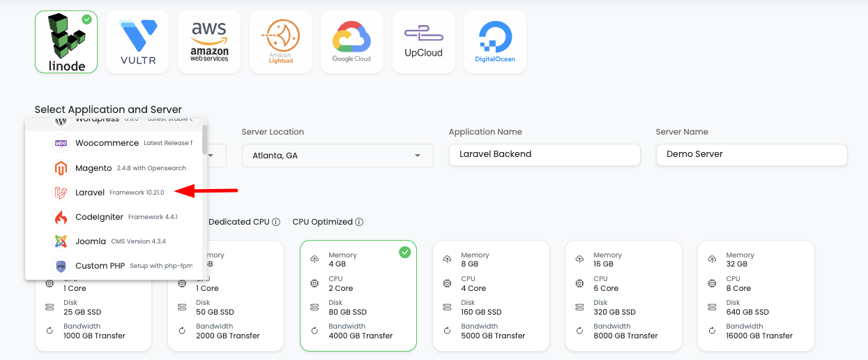Select CodeIgniter Framework 4.4.1 option
Screen dimensions: 868x360
(x=114, y=217)
